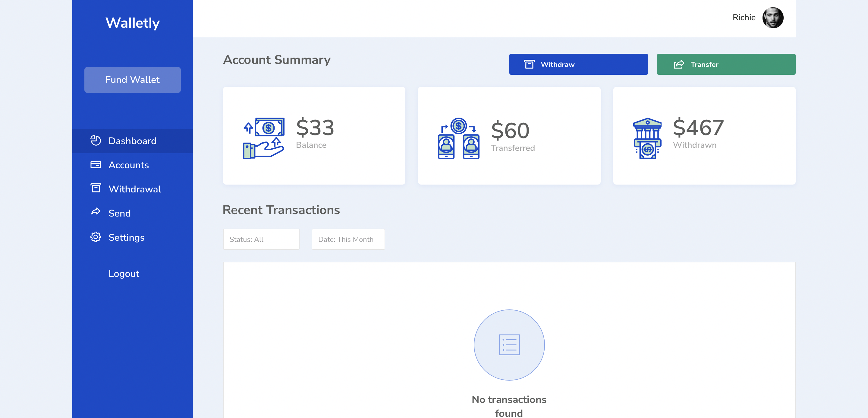This screenshot has height=418, width=868.
Task: Go to the Accounts menu item
Action: 128,165
